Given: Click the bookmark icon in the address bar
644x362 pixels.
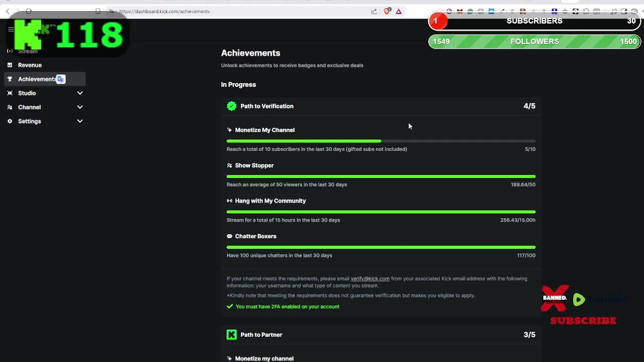Looking at the screenshot, I should tap(98, 11).
